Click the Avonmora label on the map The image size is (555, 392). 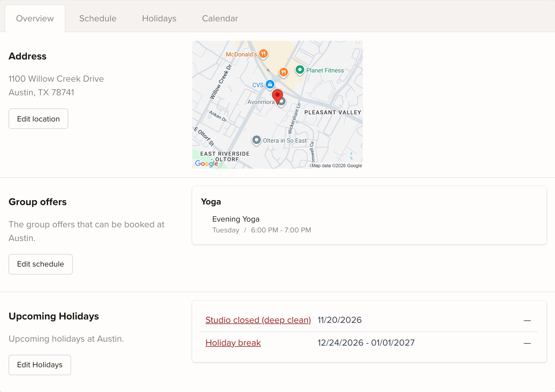pyautogui.click(x=261, y=102)
